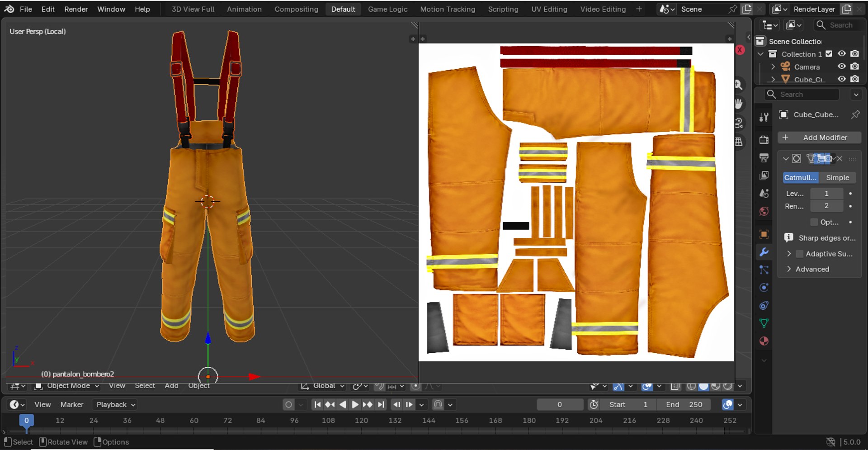Select the Simple subdivision type
The width and height of the screenshot is (868, 450).
pyautogui.click(x=837, y=178)
